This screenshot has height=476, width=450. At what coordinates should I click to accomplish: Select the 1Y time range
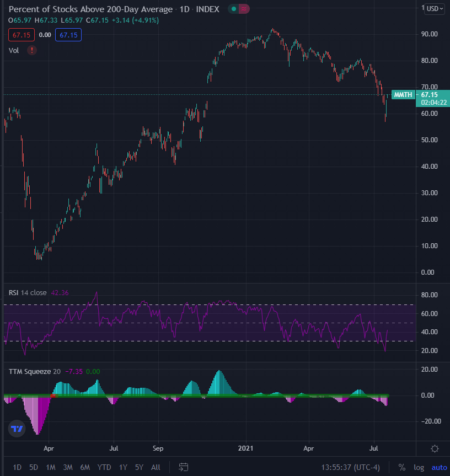(123, 467)
